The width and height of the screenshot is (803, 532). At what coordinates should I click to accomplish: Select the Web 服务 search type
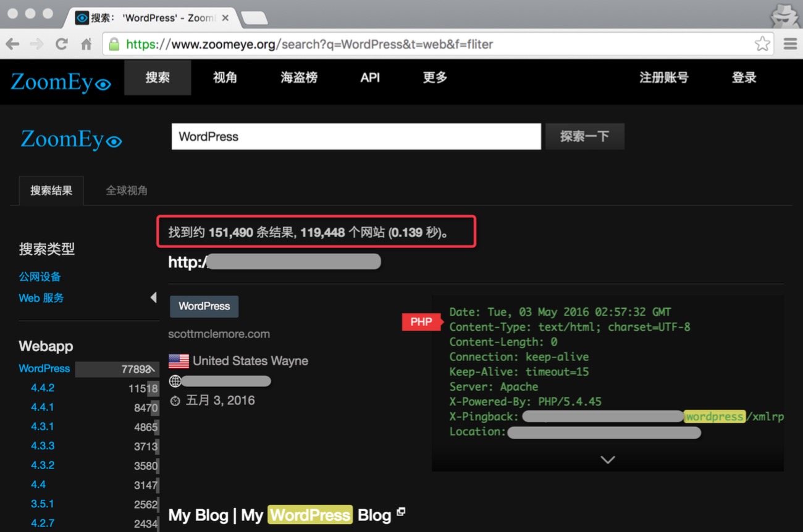(41, 298)
